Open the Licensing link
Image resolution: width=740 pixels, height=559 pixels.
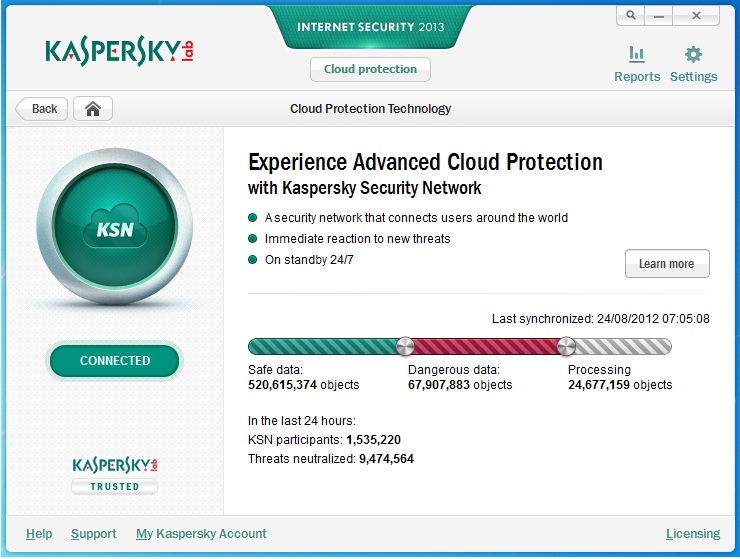[x=692, y=534]
